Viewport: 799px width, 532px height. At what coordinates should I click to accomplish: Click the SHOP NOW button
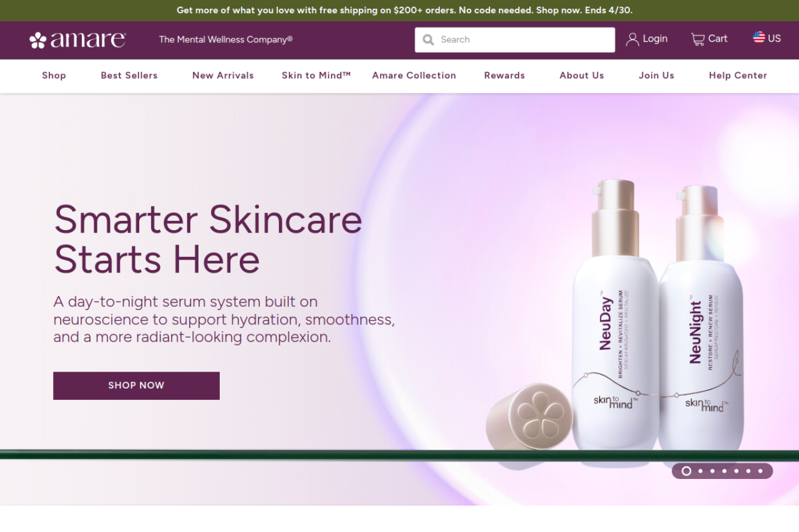[136, 385]
